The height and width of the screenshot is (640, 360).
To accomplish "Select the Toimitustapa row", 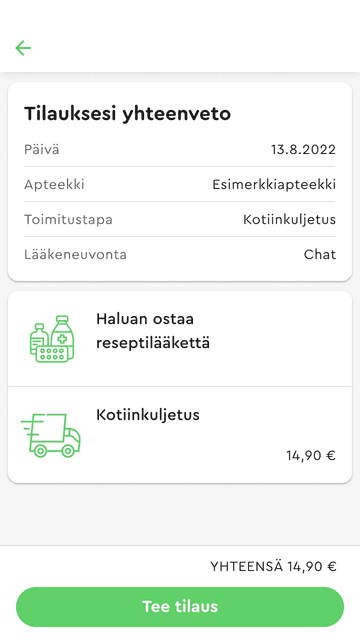I will pyautogui.click(x=180, y=219).
